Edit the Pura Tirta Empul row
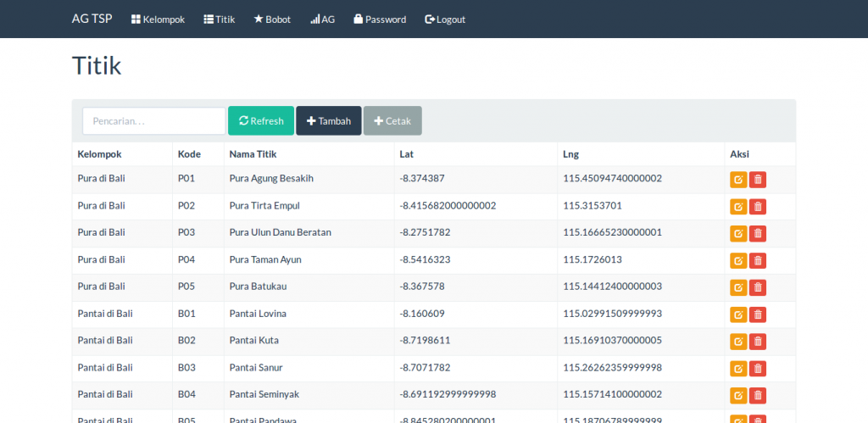The width and height of the screenshot is (868, 423). pos(738,207)
